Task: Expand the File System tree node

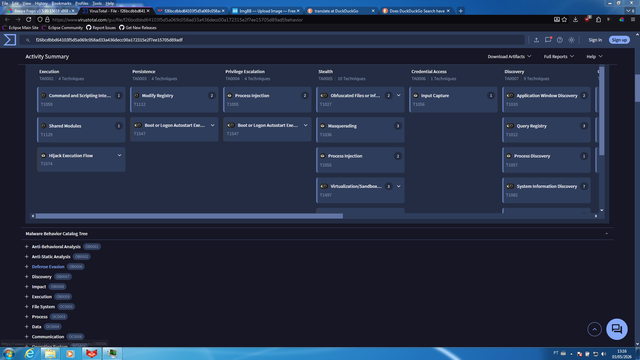Action: point(27,307)
